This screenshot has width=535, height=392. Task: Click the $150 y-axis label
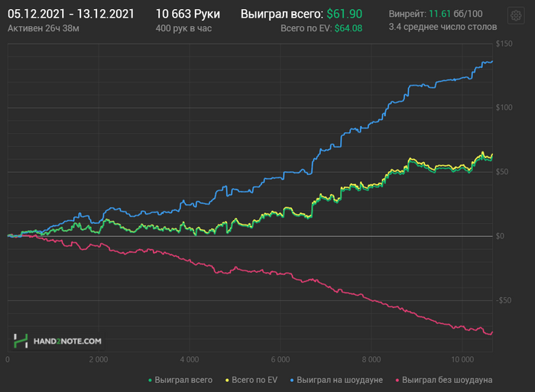click(504, 44)
